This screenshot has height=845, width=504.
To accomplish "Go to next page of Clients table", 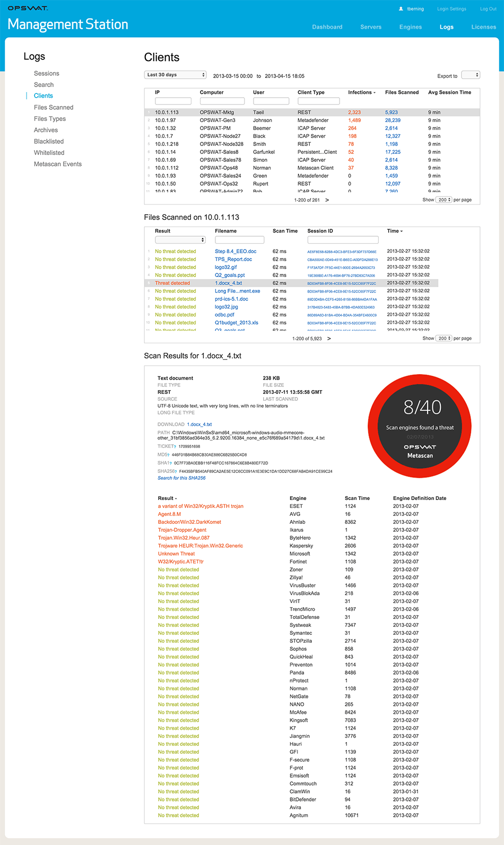I will pyautogui.click(x=327, y=200).
